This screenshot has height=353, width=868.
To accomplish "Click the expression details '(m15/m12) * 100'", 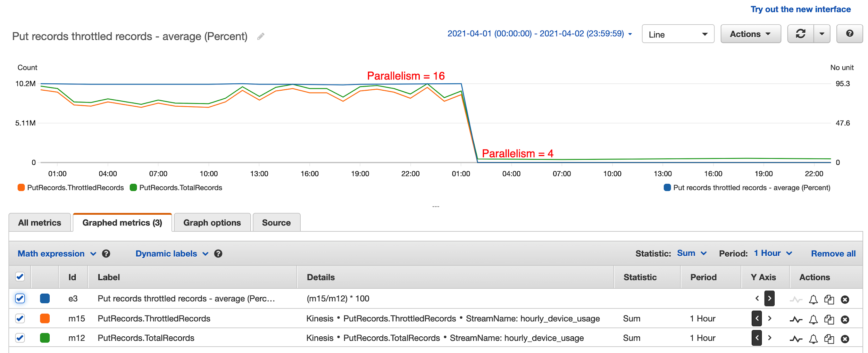I will coord(338,298).
